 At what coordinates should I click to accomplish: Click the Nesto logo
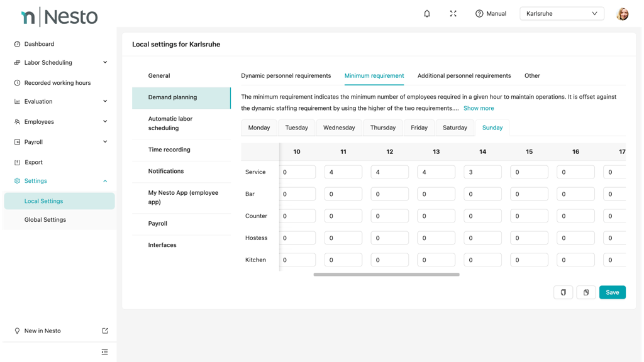59,16
